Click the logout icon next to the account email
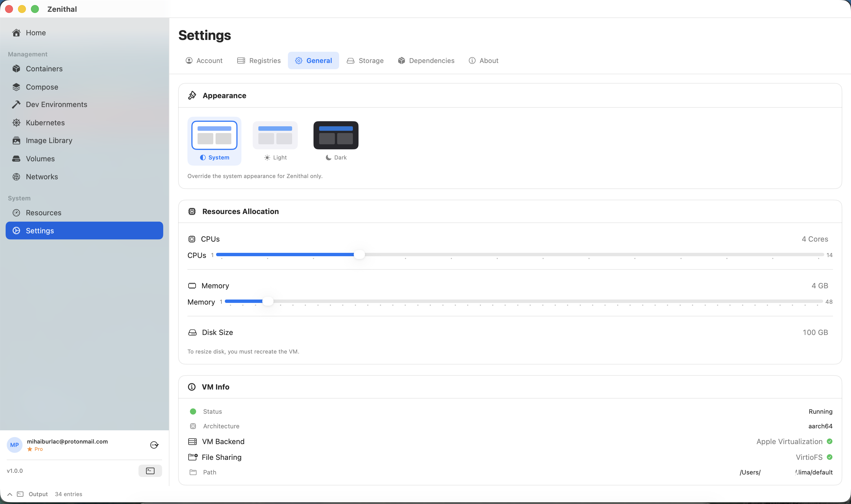851x504 pixels. click(x=154, y=445)
